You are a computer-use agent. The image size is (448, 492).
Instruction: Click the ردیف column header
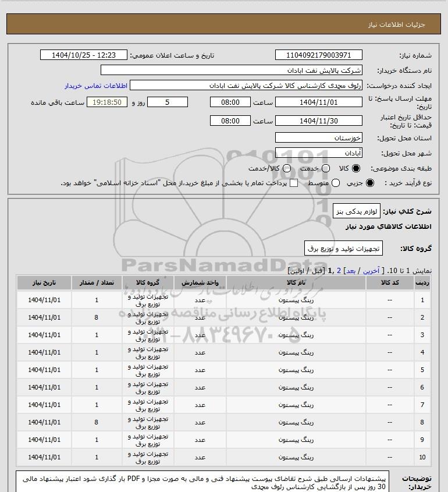click(422, 283)
